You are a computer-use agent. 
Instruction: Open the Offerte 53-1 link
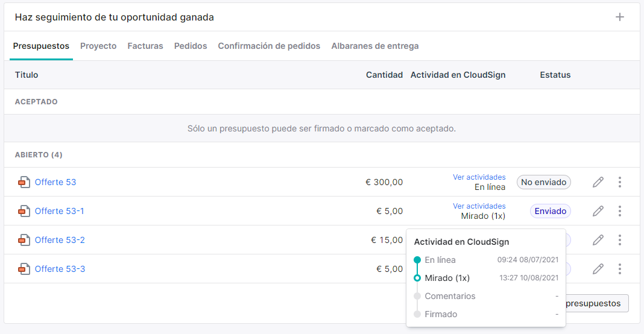(59, 211)
